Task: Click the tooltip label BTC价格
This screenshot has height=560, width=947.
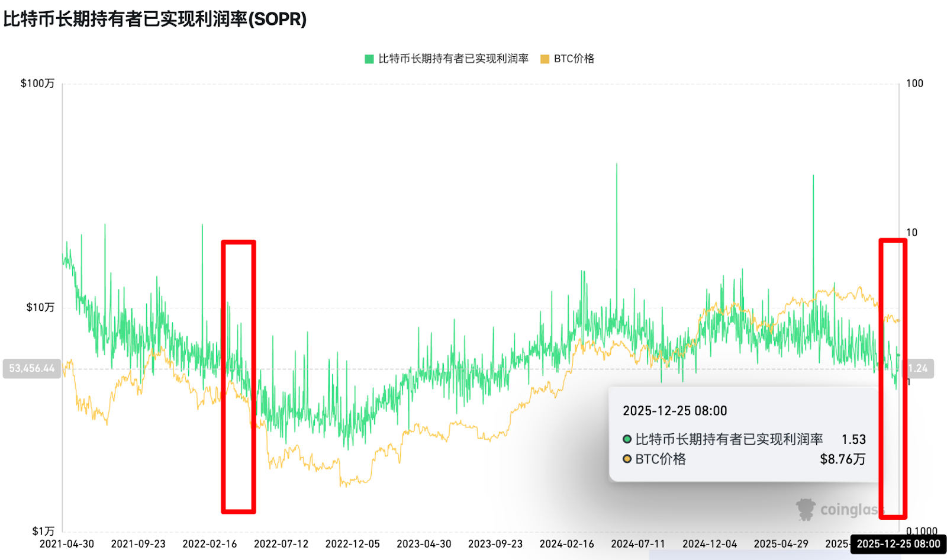Action: tap(661, 459)
